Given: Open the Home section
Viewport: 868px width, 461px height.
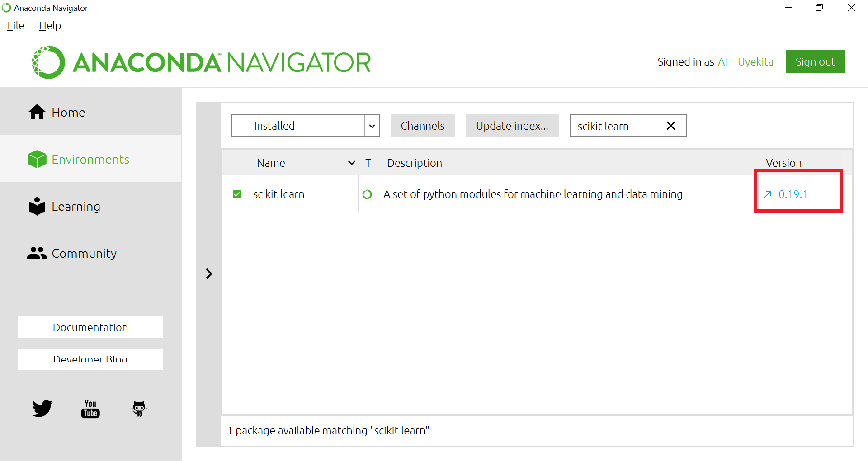Looking at the screenshot, I should tap(90, 112).
